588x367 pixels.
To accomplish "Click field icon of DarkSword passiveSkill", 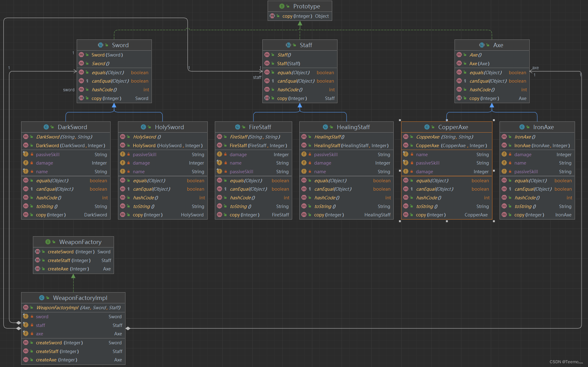I will tap(26, 154).
